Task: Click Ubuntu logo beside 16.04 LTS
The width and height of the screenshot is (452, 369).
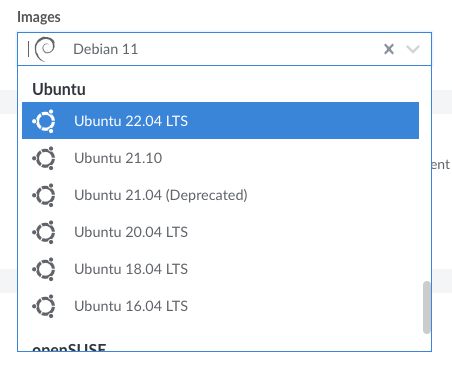Action: (x=44, y=306)
